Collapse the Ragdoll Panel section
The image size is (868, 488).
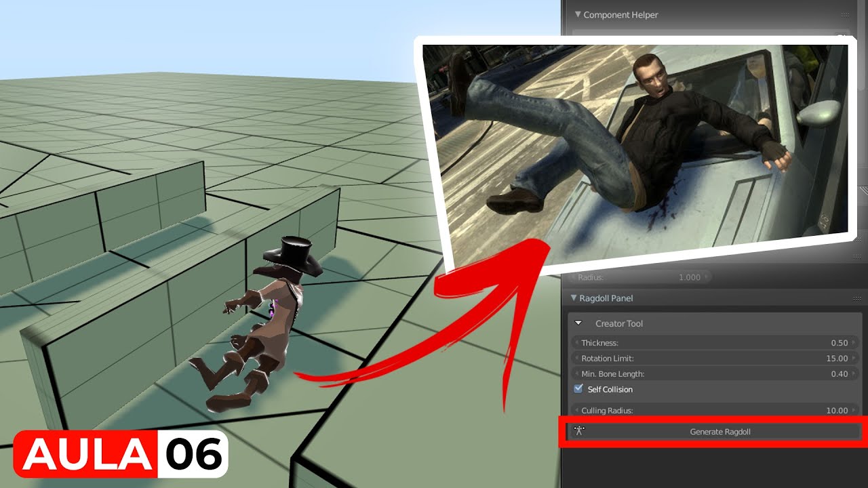tap(574, 298)
